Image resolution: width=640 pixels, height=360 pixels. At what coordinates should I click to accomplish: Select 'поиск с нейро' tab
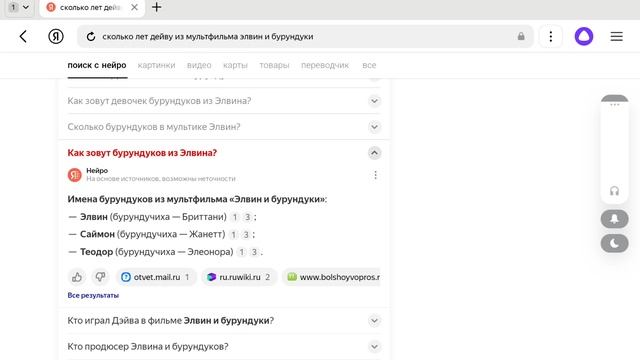click(97, 65)
